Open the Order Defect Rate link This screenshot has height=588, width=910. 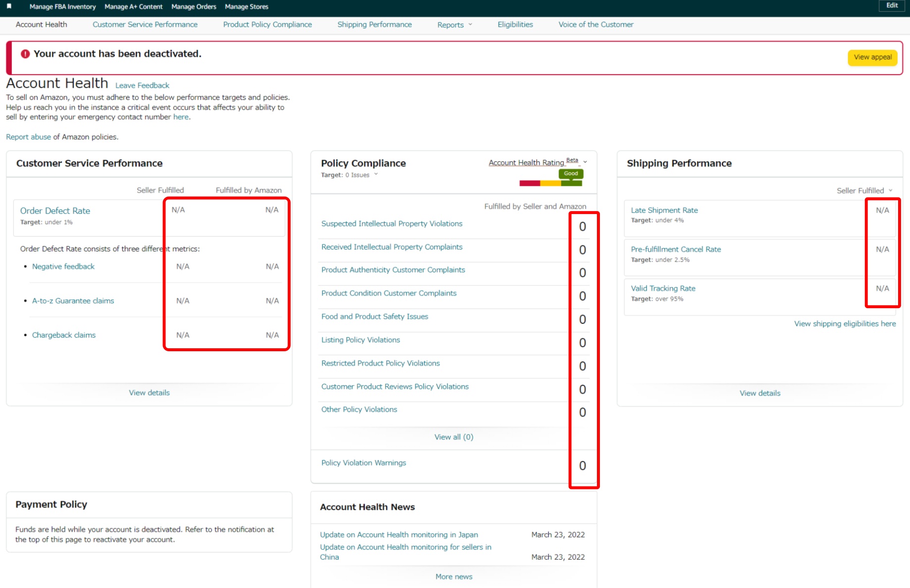(55, 211)
